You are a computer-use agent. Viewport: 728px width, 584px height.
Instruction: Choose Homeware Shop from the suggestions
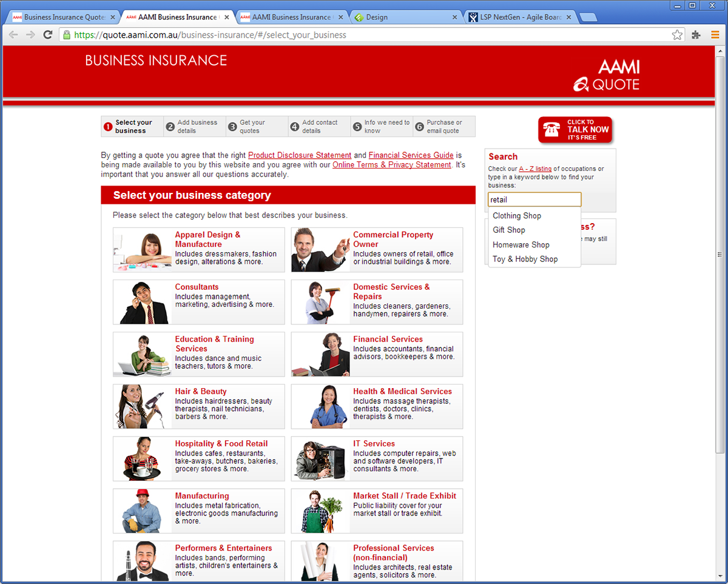534,244
